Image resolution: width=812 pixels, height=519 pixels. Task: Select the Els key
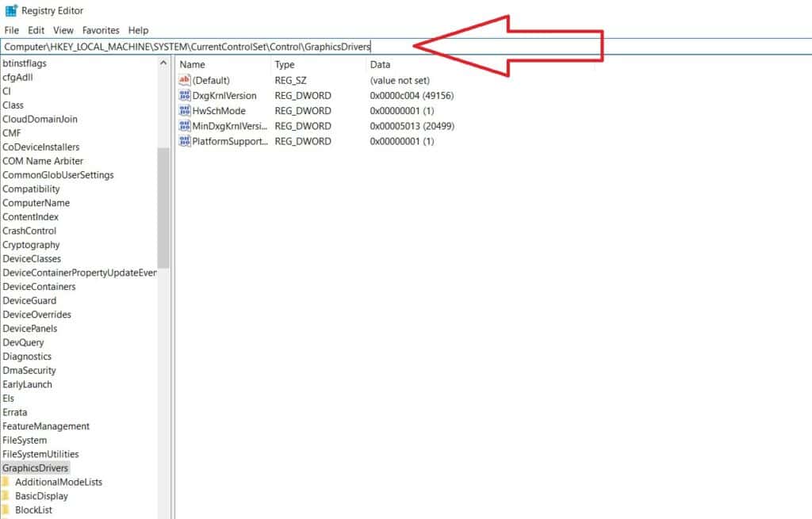(x=8, y=399)
